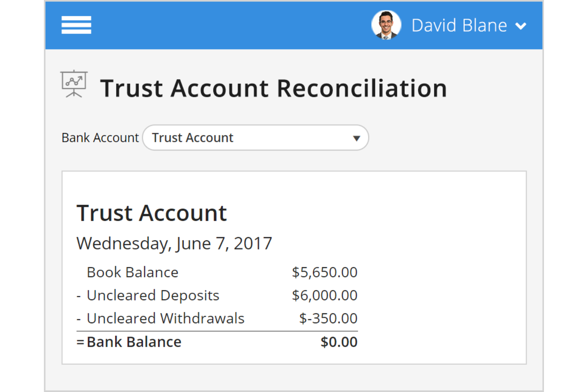Click the Bank Account field label
Image resolution: width=588 pixels, height=392 pixels.
point(100,138)
